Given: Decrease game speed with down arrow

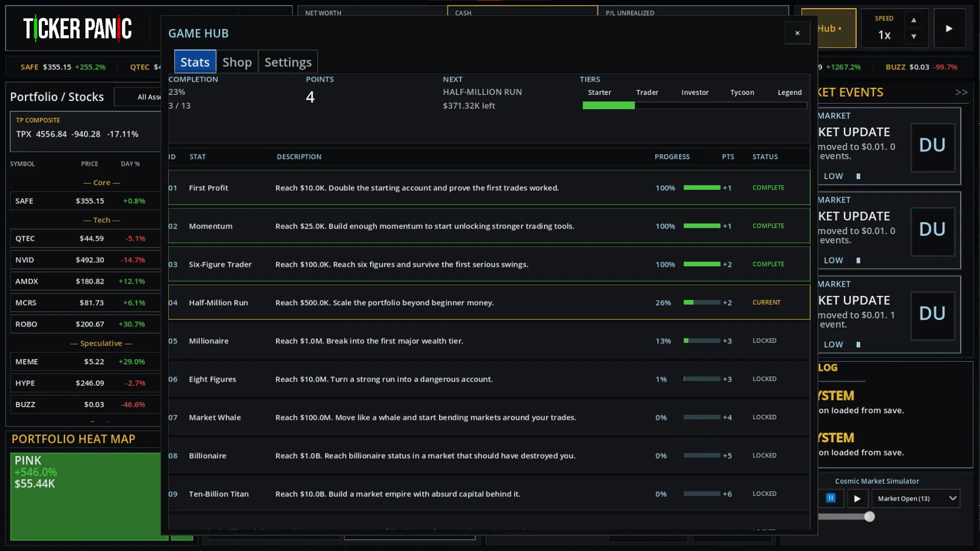Looking at the screenshot, I should (914, 36).
